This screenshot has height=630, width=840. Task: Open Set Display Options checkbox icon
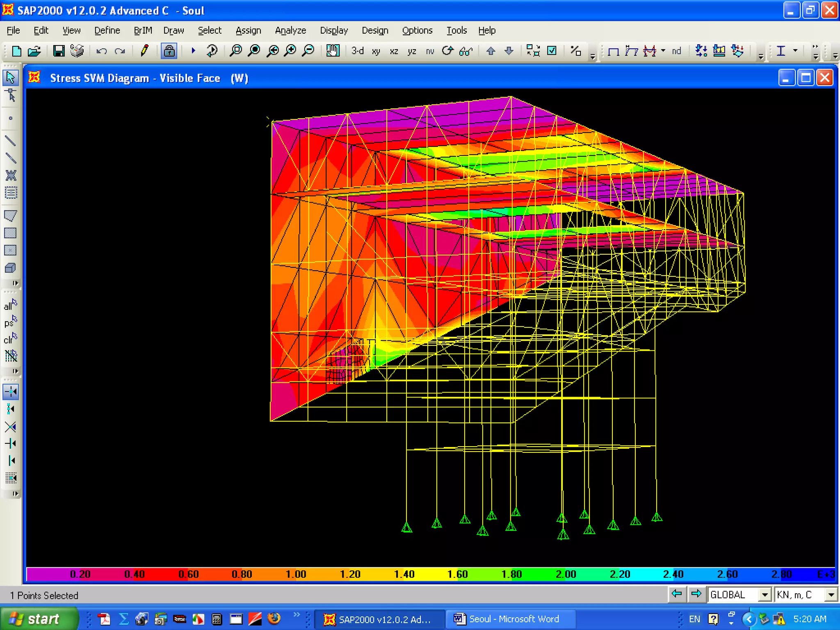point(552,51)
